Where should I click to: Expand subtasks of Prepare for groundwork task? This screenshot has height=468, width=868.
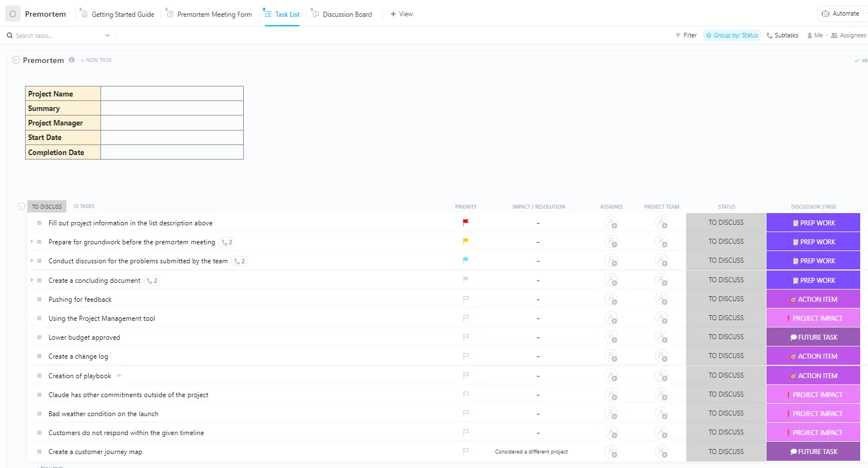32,242
